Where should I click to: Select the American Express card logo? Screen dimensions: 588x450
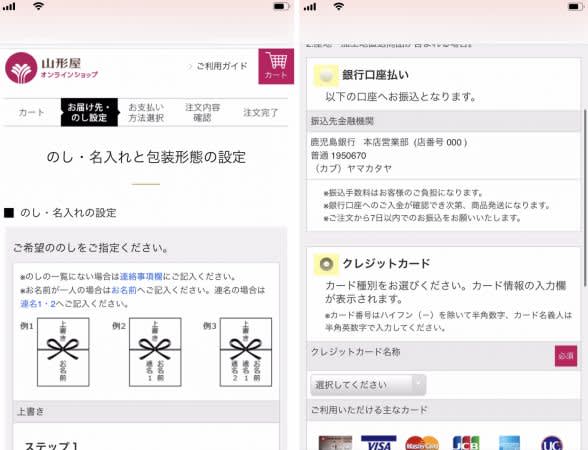pyautogui.click(x=509, y=443)
